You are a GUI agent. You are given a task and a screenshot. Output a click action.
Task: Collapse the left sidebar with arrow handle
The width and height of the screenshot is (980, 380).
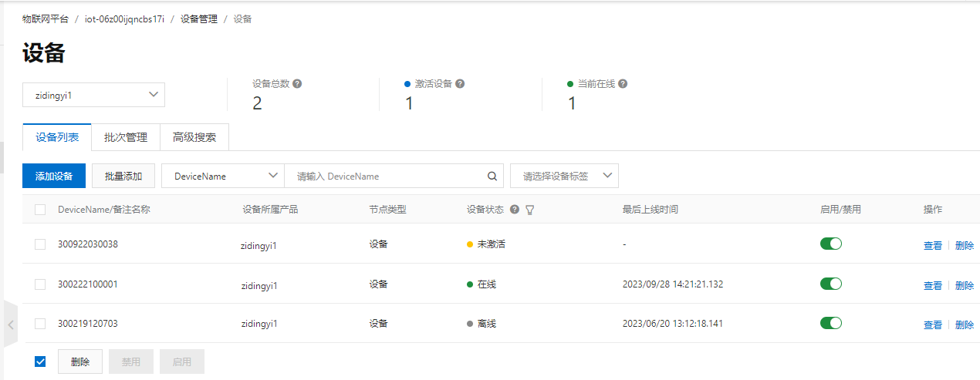[x=11, y=325]
